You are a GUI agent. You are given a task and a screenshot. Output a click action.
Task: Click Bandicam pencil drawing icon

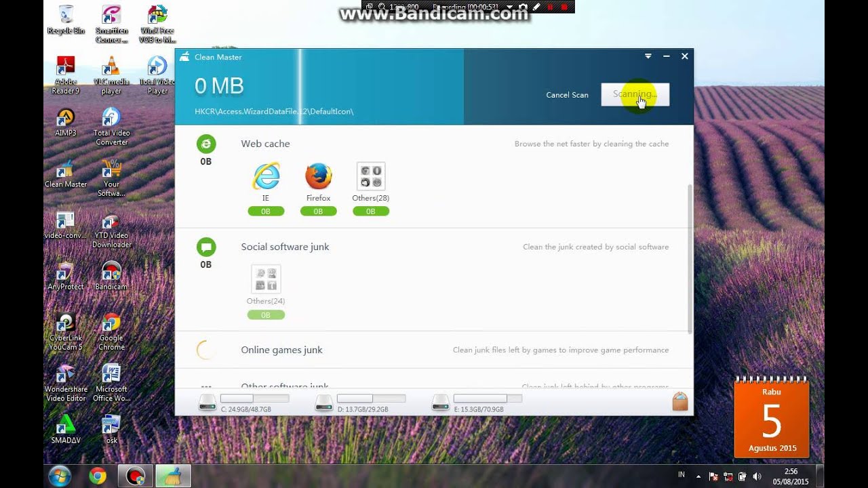click(536, 7)
